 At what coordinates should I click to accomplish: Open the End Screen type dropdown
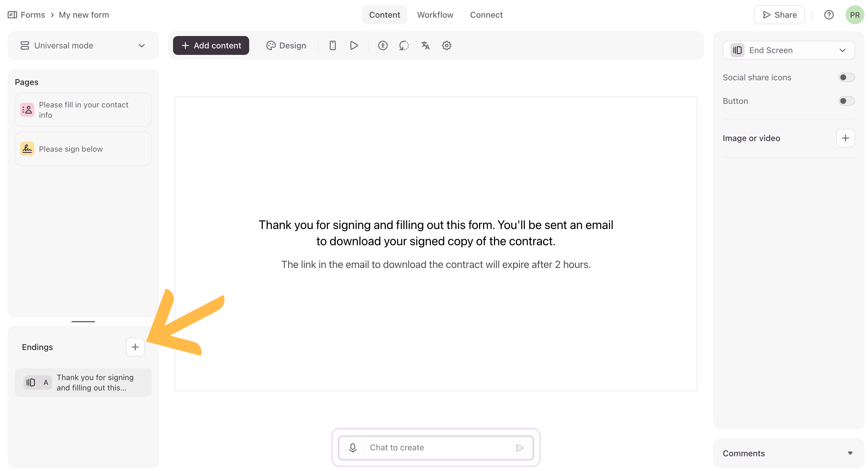tap(789, 50)
